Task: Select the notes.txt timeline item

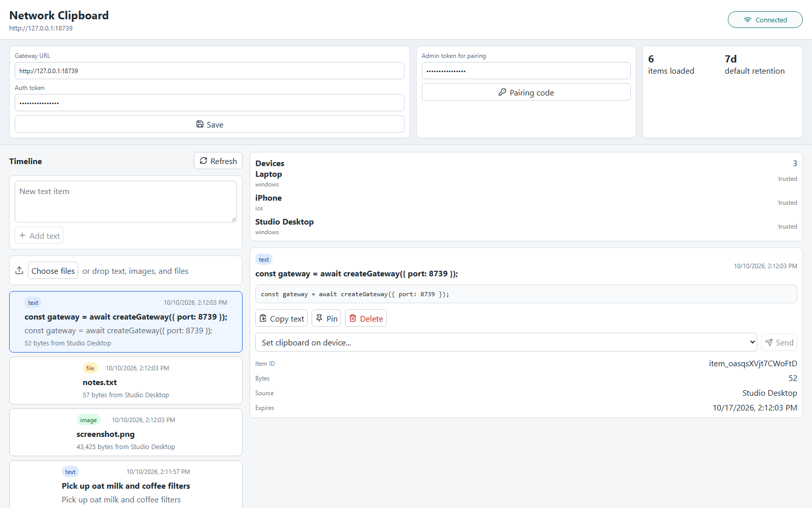Action: pyautogui.click(x=126, y=380)
